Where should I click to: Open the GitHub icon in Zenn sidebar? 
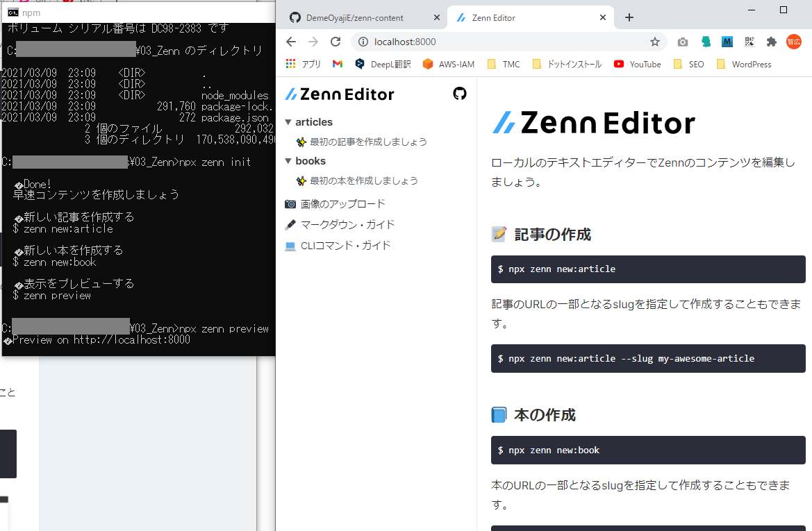click(x=460, y=94)
